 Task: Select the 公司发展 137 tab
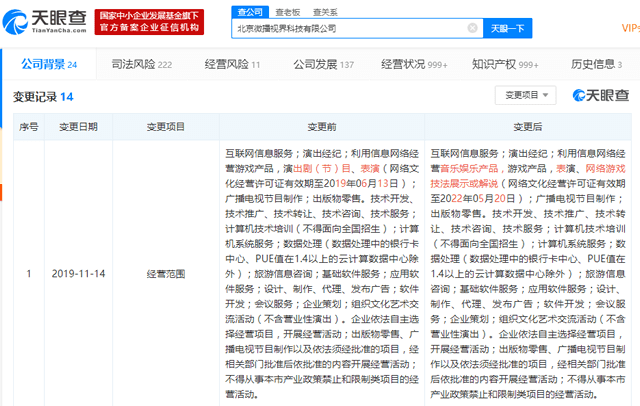(x=323, y=64)
